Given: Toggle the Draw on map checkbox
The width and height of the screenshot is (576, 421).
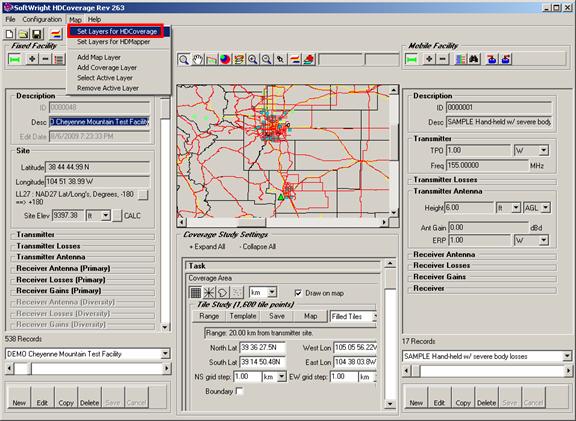Looking at the screenshot, I should coord(298,293).
